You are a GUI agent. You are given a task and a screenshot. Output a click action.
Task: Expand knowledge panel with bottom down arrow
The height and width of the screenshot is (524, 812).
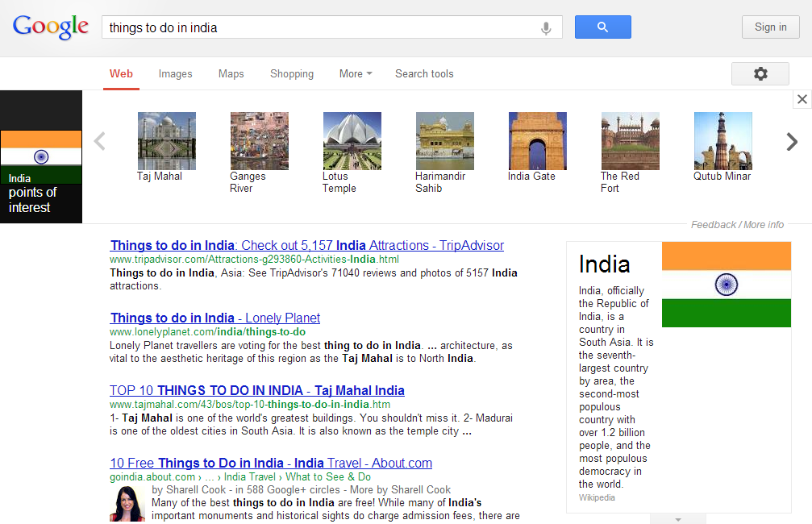(678, 519)
